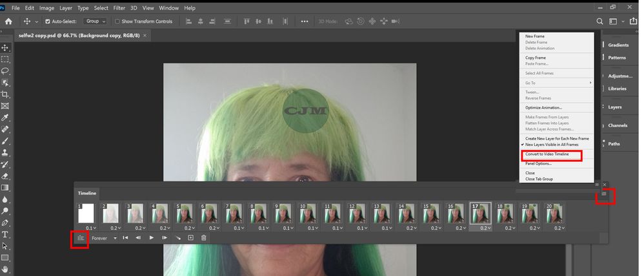
Task: Open the Channels panel
Action: pos(618,125)
